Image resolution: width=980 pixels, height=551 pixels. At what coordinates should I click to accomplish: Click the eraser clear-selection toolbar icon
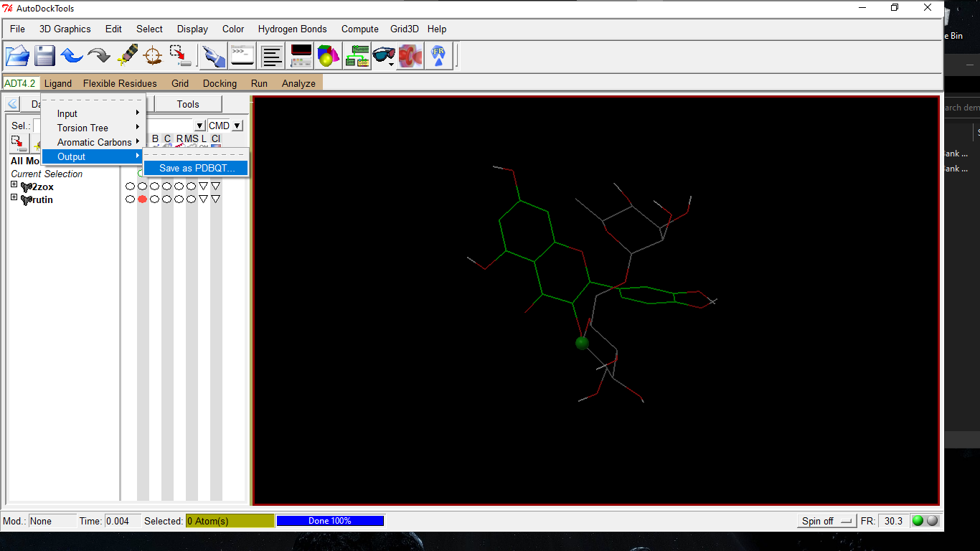tap(126, 56)
